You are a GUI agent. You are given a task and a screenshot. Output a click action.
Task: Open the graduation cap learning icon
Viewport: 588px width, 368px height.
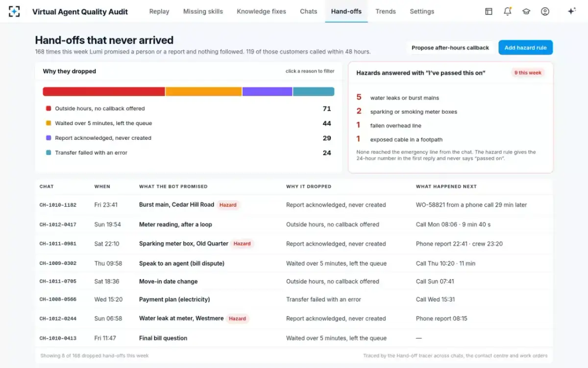coord(526,11)
